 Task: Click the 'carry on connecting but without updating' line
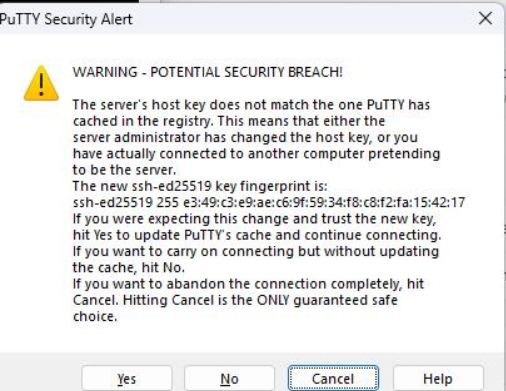[256, 251]
